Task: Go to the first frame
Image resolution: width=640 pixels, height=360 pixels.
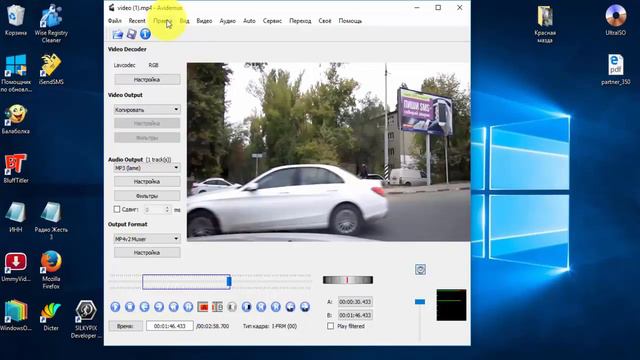Action: (261, 307)
